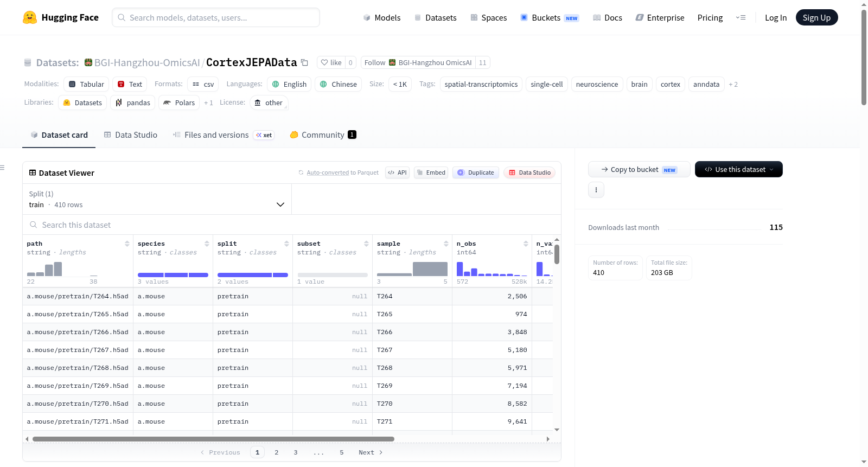Sort the species column
Screen dimensions: 868x467
[207, 244]
